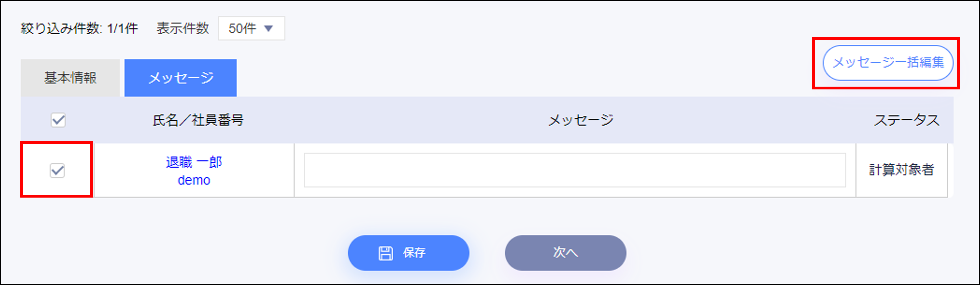Click the メッセージ column header
Image resolution: width=980 pixels, height=285 pixels.
[581, 120]
